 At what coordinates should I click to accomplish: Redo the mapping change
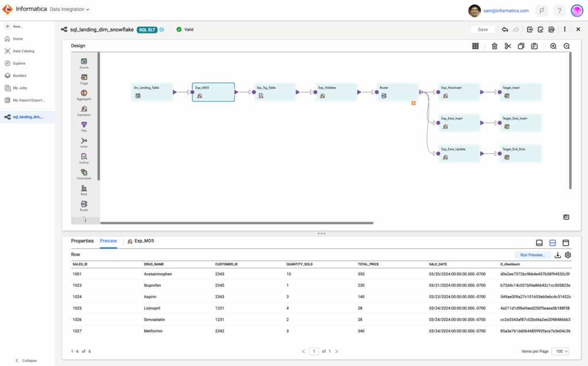click(x=516, y=30)
